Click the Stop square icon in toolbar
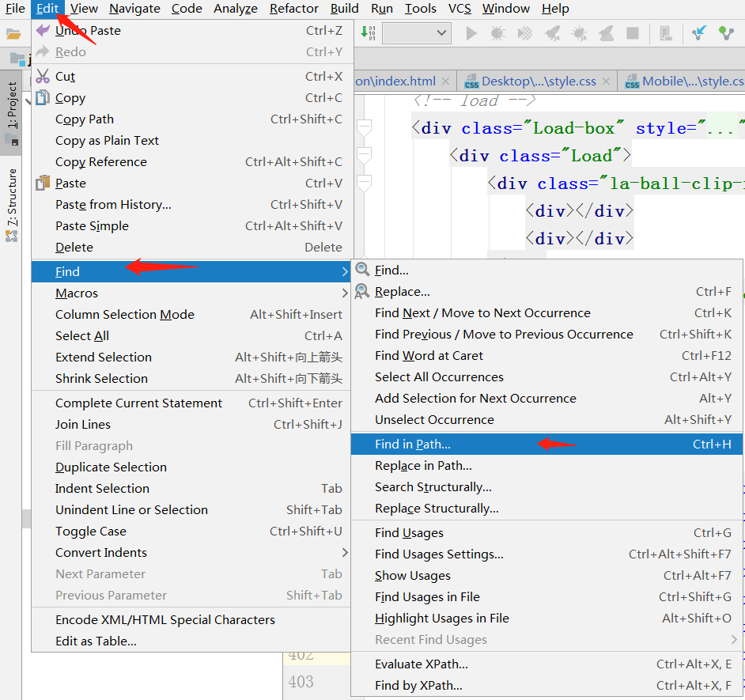Image resolution: width=745 pixels, height=700 pixels. (633, 33)
